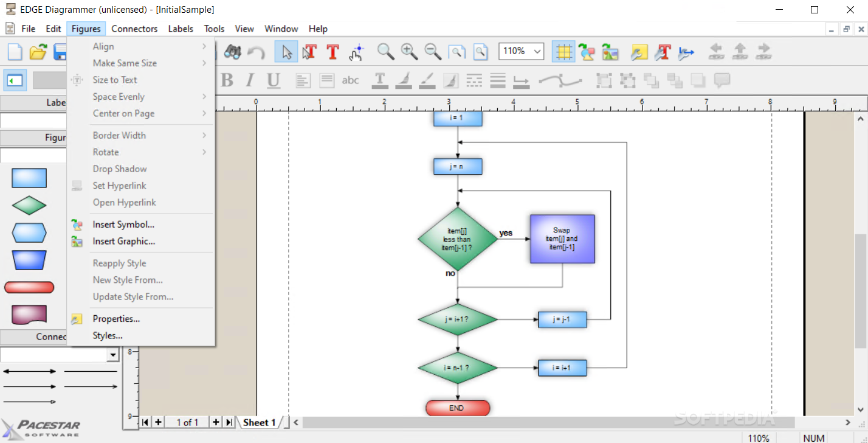The image size is (868, 443).
Task: Click the zoom to fit width icon
Action: (456, 52)
